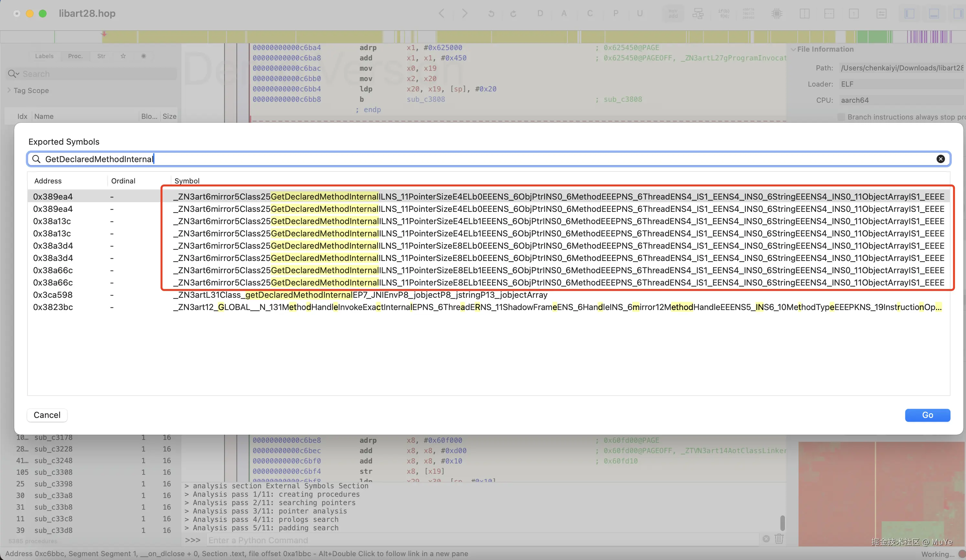Click the clear search text icon
The width and height of the screenshot is (966, 560).
click(x=940, y=159)
